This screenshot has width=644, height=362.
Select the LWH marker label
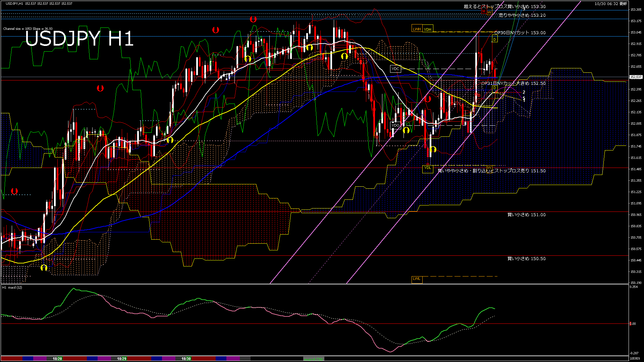pos(417,29)
